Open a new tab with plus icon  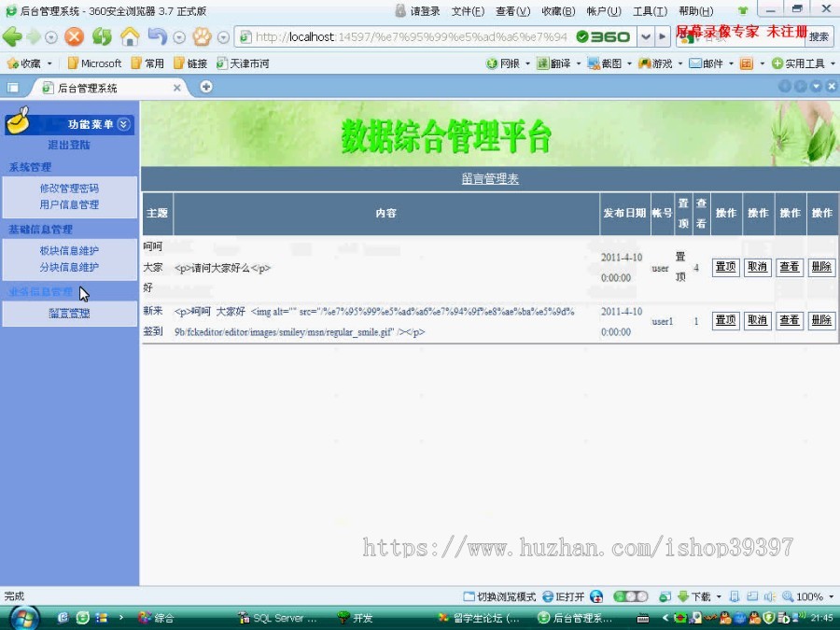pyautogui.click(x=206, y=87)
